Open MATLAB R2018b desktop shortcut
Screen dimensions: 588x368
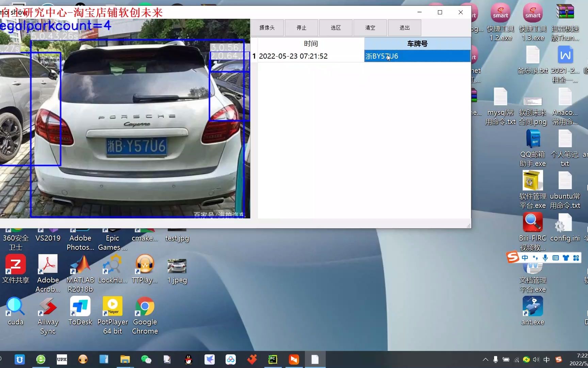coord(80,274)
